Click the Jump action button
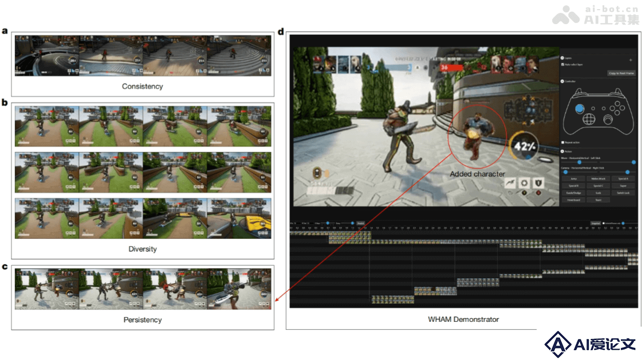The image size is (644, 362). pos(574,179)
